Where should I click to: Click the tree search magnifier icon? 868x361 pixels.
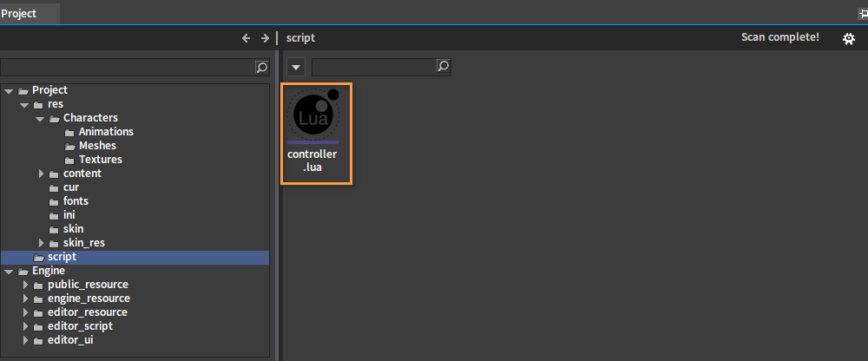(x=261, y=67)
